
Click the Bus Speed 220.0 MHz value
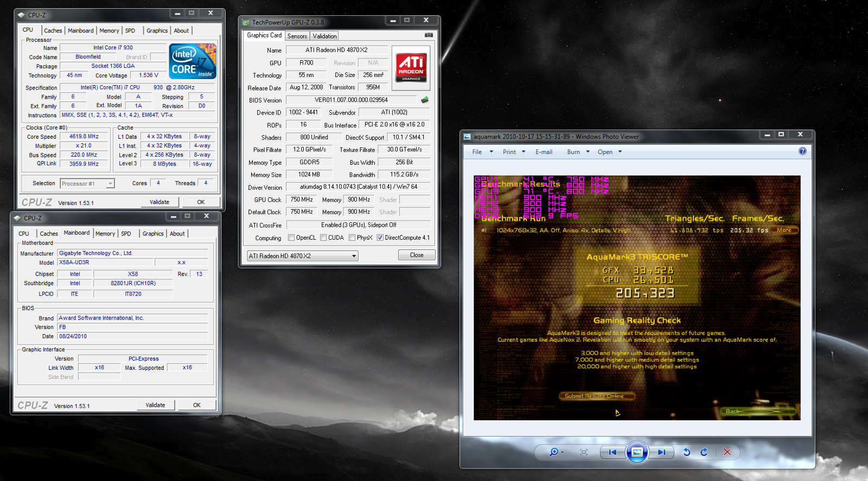84,155
